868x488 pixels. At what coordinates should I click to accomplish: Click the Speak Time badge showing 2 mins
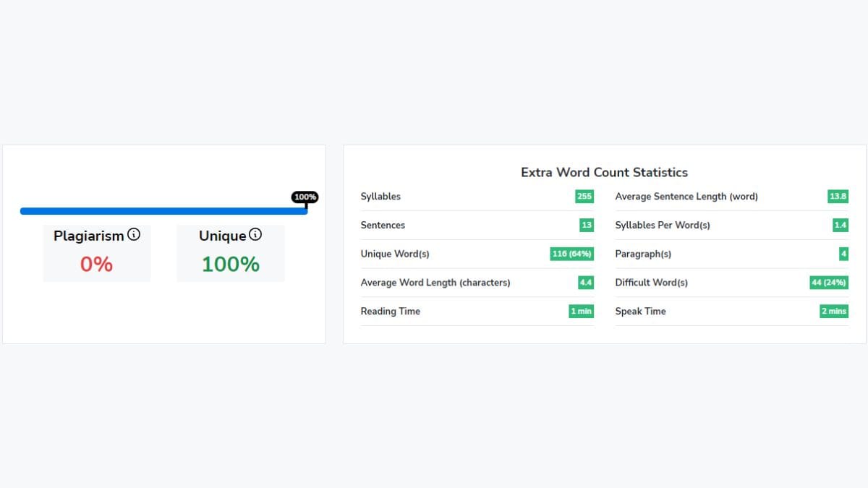[833, 311]
